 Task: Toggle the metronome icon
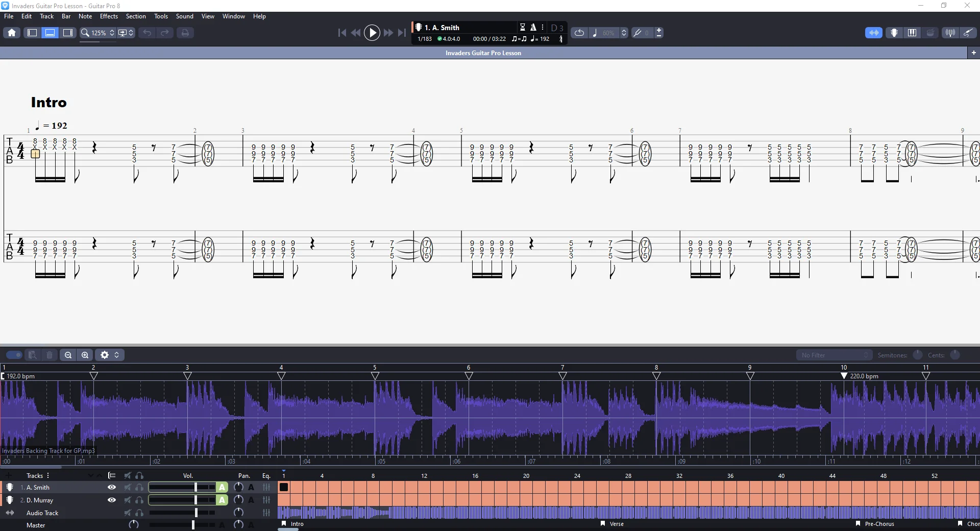click(533, 28)
